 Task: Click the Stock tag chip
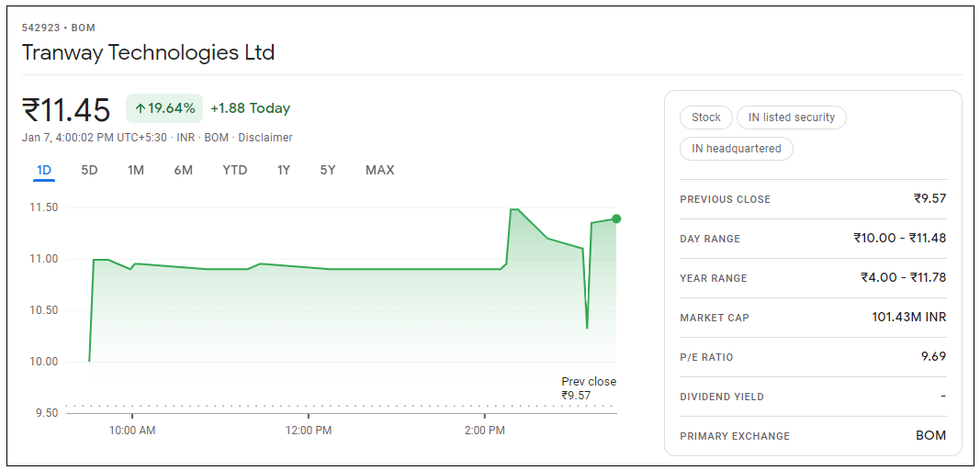[x=705, y=117]
